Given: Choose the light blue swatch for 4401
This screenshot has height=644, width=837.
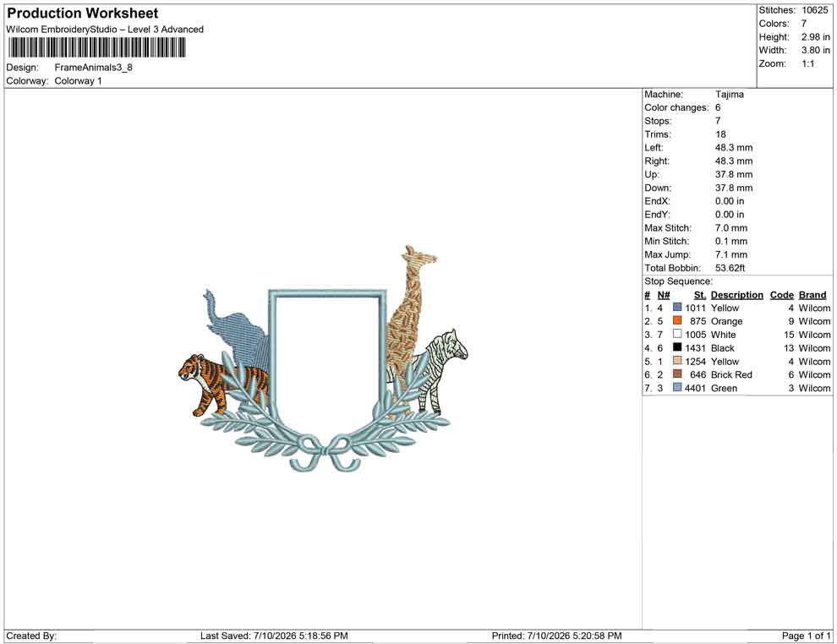Looking at the screenshot, I should click(677, 387).
